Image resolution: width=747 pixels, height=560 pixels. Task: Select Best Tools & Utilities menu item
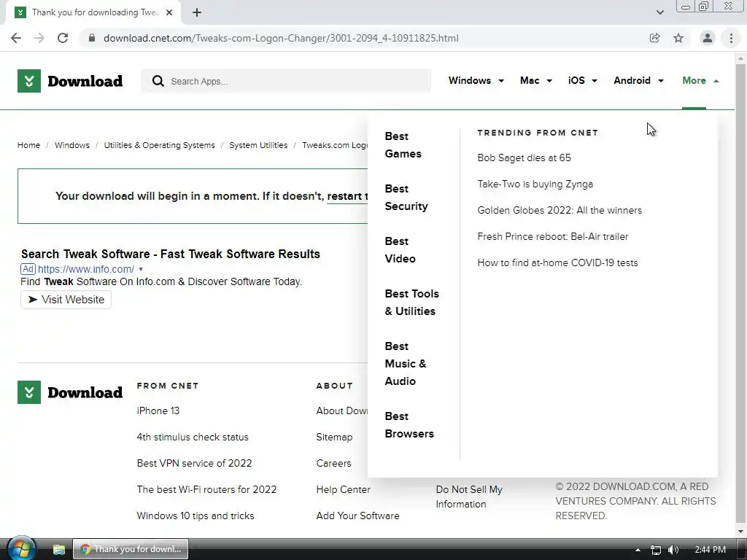(411, 302)
